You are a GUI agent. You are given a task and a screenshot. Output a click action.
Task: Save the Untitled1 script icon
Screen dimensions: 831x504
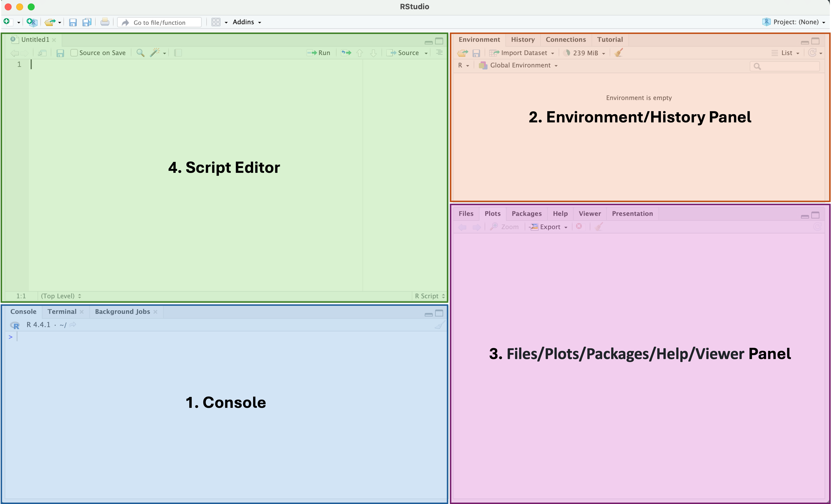tap(60, 53)
